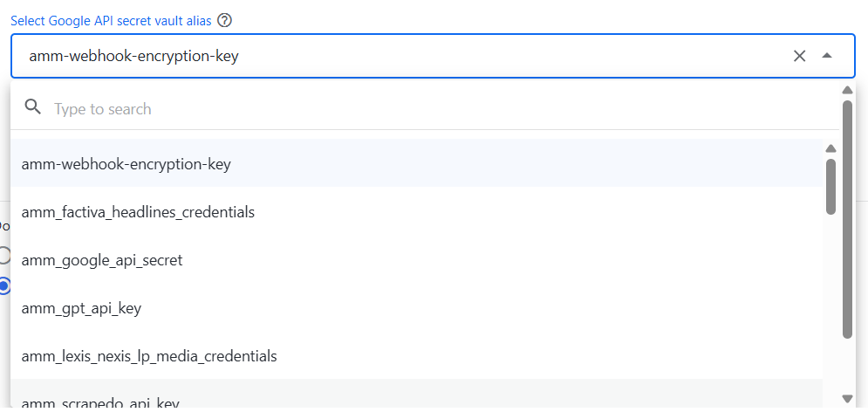Click the magnifier search icon
Image resolution: width=868 pixels, height=412 pixels.
click(33, 107)
